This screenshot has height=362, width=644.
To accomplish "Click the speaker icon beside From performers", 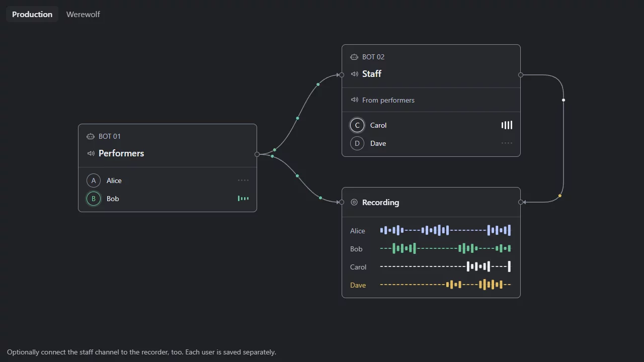I will coord(354,100).
